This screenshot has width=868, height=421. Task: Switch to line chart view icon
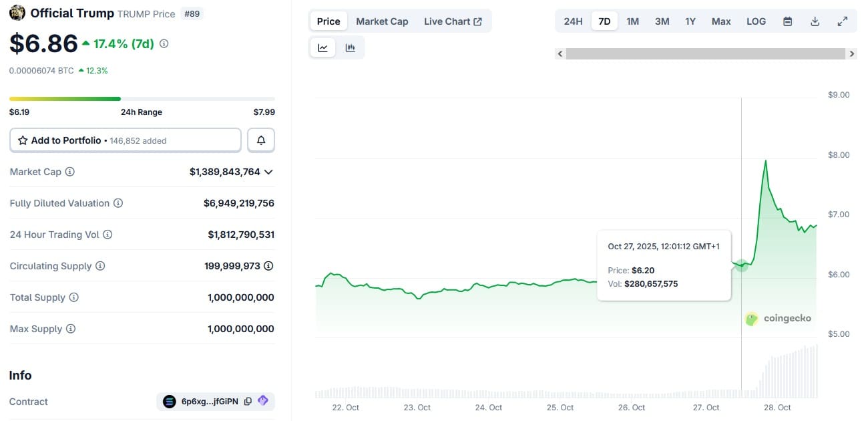pyautogui.click(x=322, y=47)
